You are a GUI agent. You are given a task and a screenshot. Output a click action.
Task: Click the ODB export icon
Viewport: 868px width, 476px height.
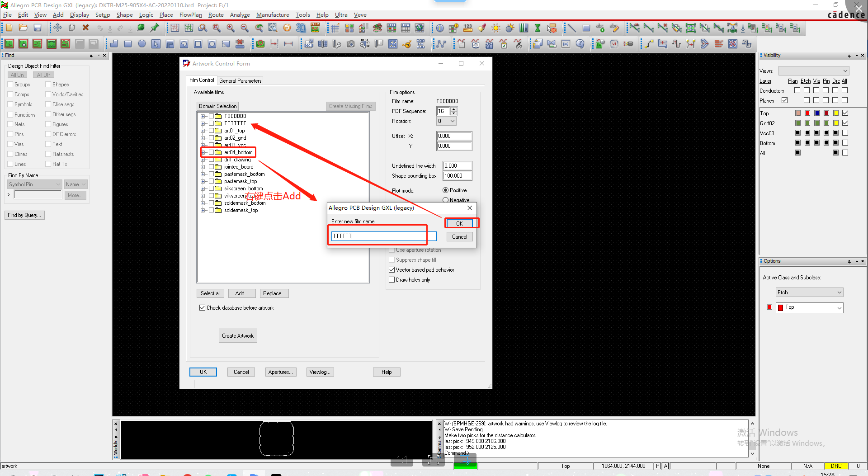[x=309, y=44]
